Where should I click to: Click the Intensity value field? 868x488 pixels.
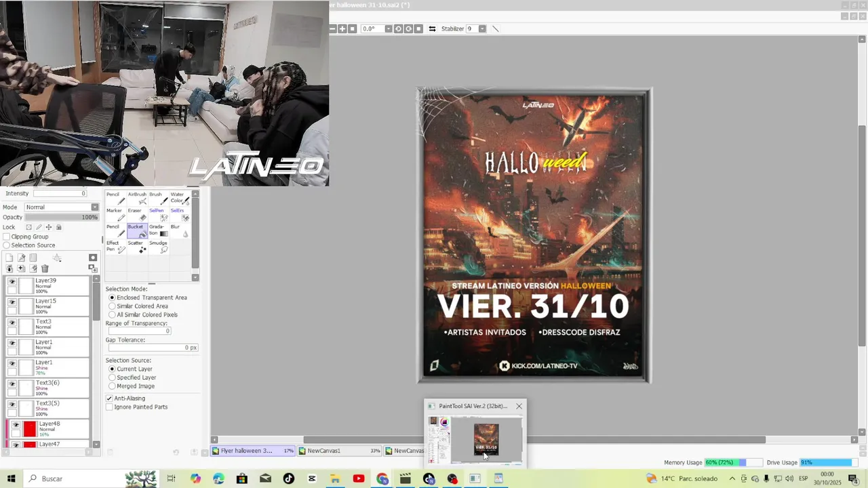(60, 194)
